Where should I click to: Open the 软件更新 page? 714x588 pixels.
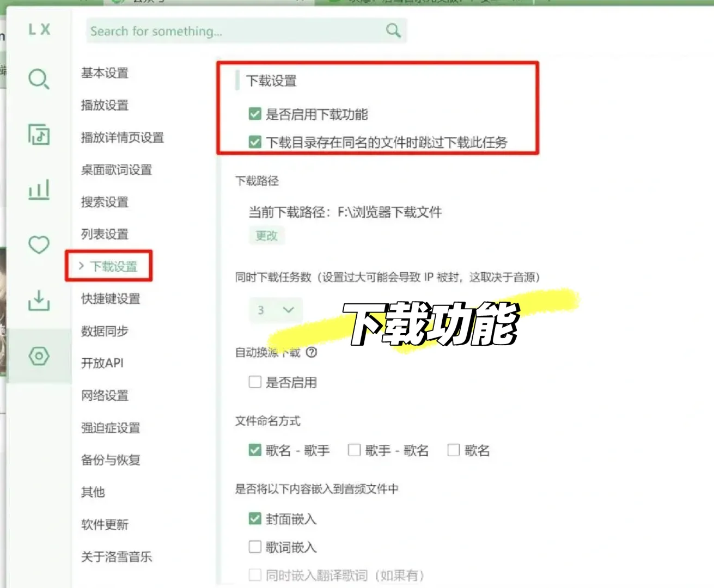point(104,524)
